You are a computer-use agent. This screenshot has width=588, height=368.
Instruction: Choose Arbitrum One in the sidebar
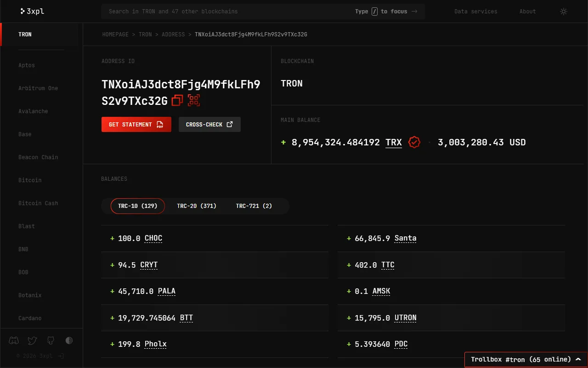38,88
